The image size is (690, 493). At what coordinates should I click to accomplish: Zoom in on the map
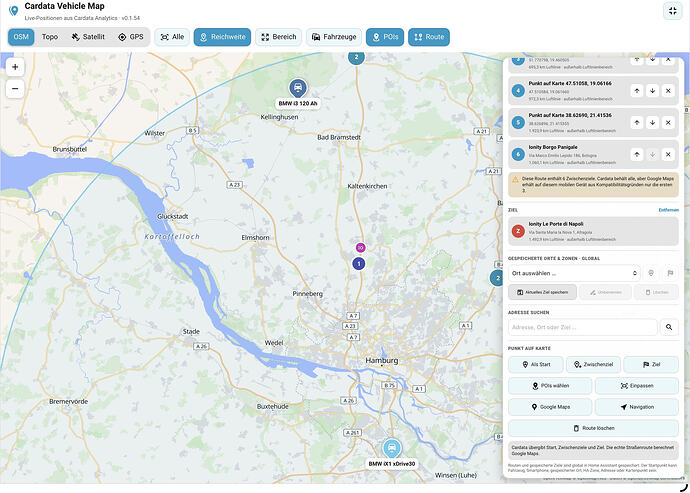click(15, 67)
